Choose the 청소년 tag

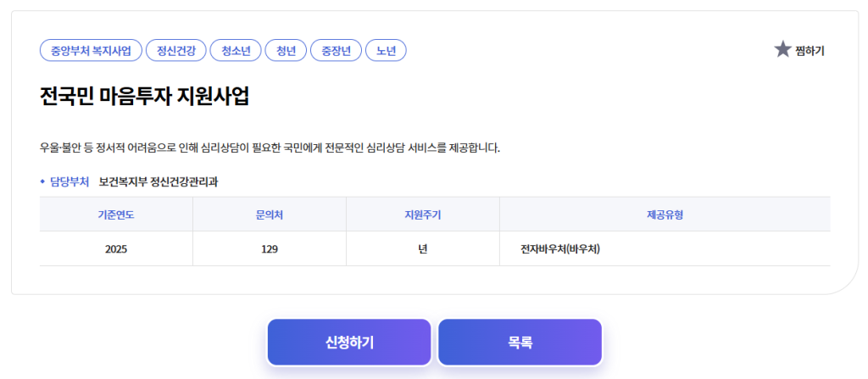pyautogui.click(x=235, y=51)
